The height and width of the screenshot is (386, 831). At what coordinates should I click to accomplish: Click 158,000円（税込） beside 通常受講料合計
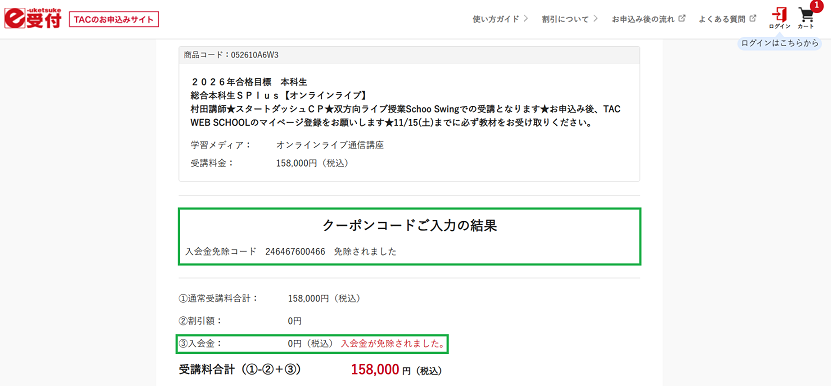tap(324, 299)
